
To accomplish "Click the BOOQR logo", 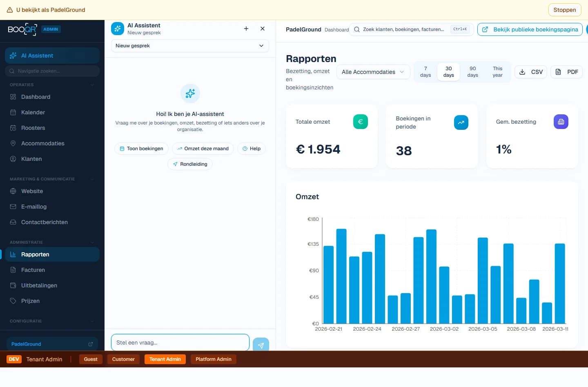I will [x=22, y=29].
